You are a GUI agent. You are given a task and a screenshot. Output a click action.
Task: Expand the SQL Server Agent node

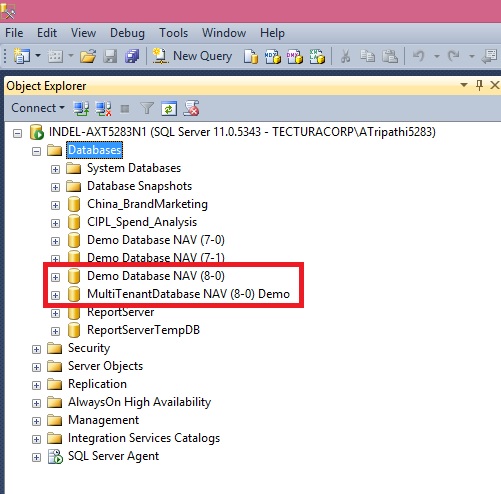36,458
